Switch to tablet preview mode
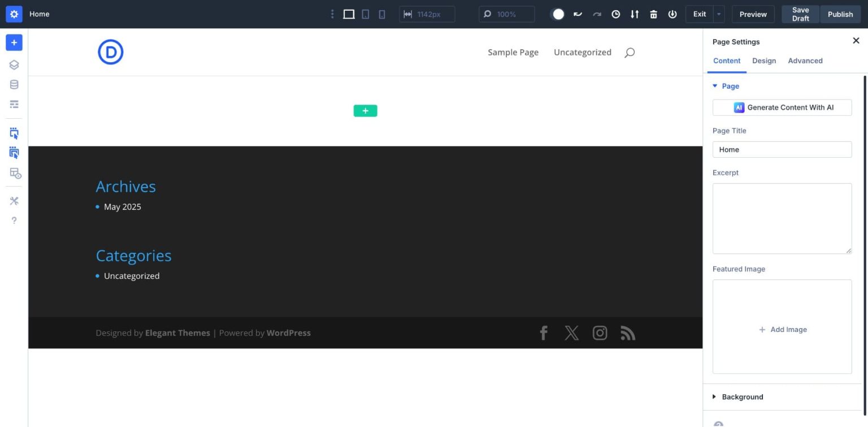The width and height of the screenshot is (868, 427). [365, 14]
